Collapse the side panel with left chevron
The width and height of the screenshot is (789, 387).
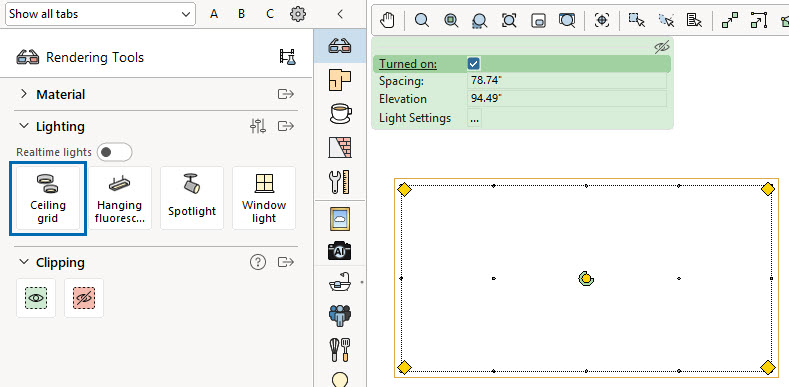pos(340,14)
